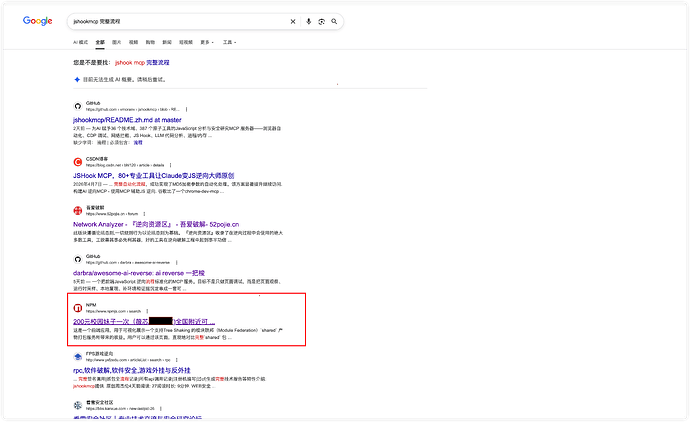Open 'darbra/awesome-ai-reverse: ai reverse' result
The width and height of the screenshot is (690, 422).
(139, 273)
